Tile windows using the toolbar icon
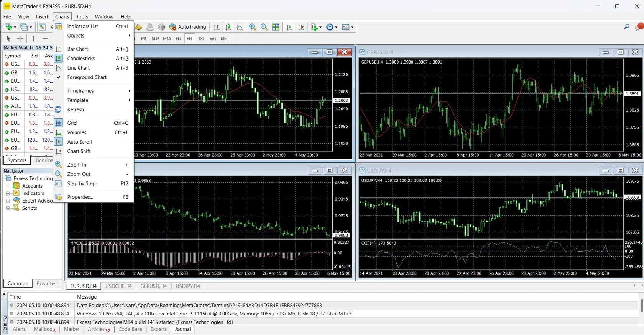Screen dimensions: 644x335 (x=276, y=27)
